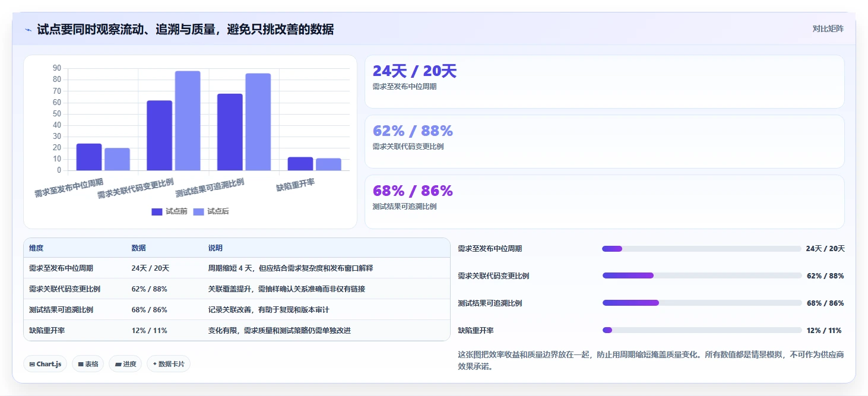Click table value 12% / 11%

(149, 331)
